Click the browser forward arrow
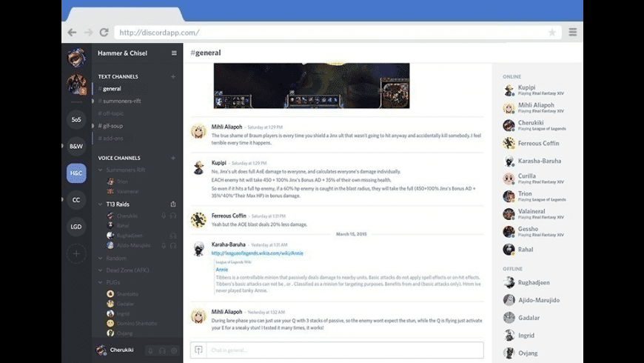 (x=88, y=32)
